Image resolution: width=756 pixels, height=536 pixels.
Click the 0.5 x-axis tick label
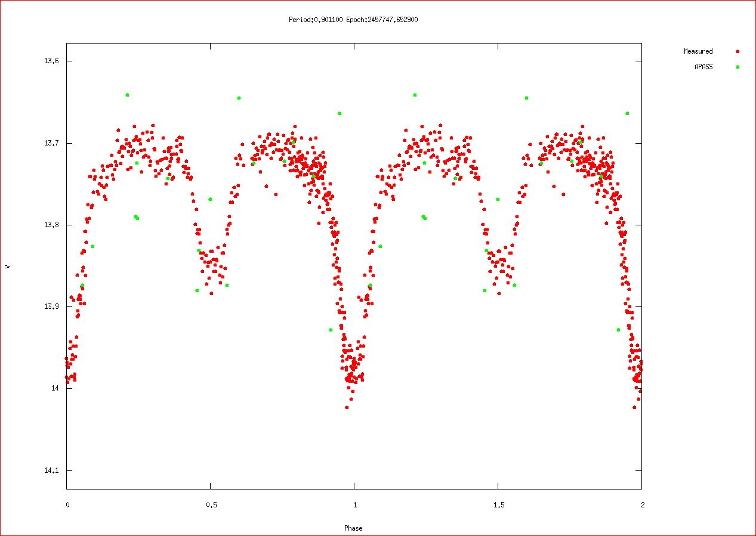(211, 505)
